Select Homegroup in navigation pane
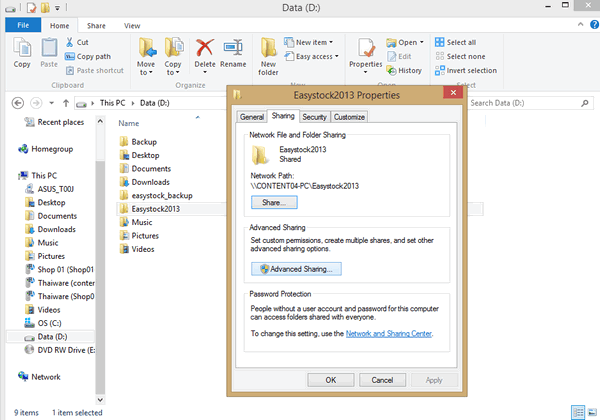Viewport: 600px width, 420px height. point(46,149)
